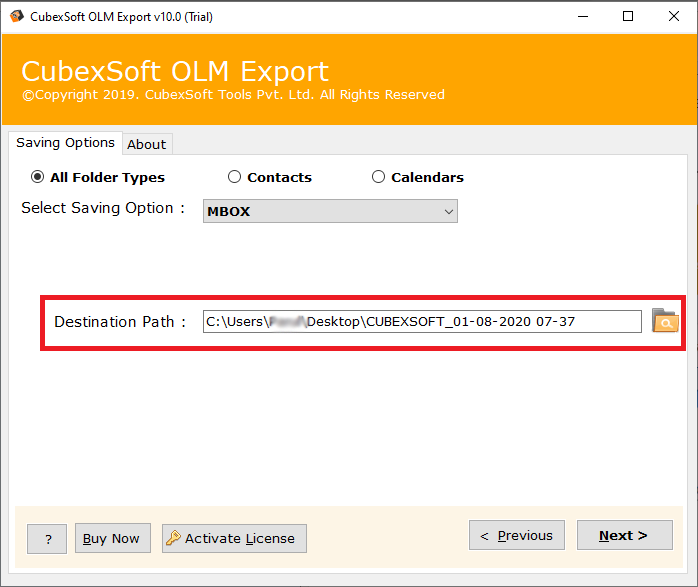
Task: Click the Copyright 2019 CubexSoft text
Action: (x=234, y=95)
